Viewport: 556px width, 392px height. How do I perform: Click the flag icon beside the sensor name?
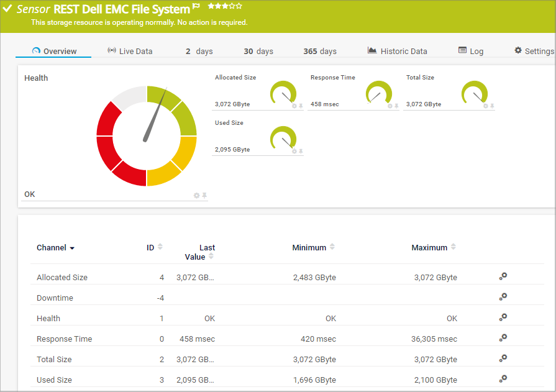pos(196,7)
